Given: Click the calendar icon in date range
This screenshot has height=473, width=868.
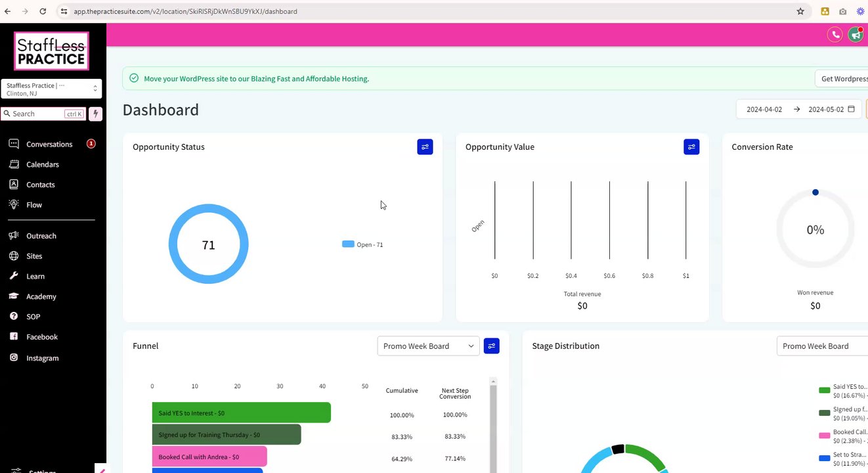Looking at the screenshot, I should 851,109.
